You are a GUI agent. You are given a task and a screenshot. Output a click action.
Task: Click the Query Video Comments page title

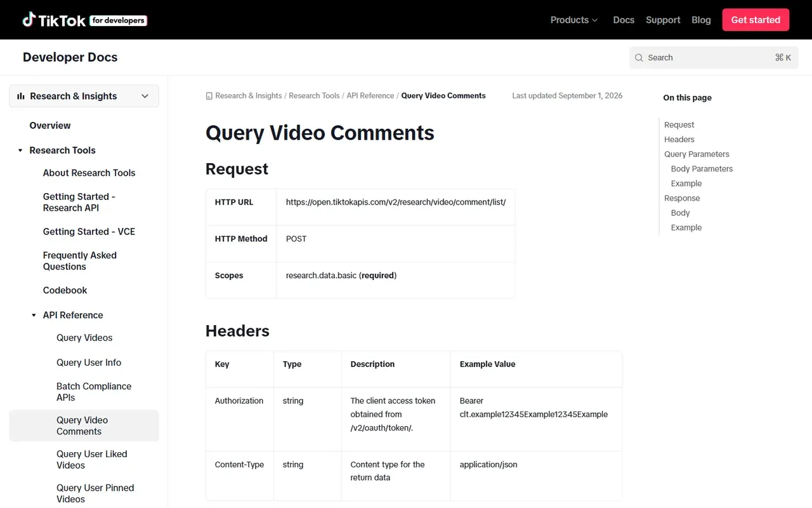tap(320, 133)
